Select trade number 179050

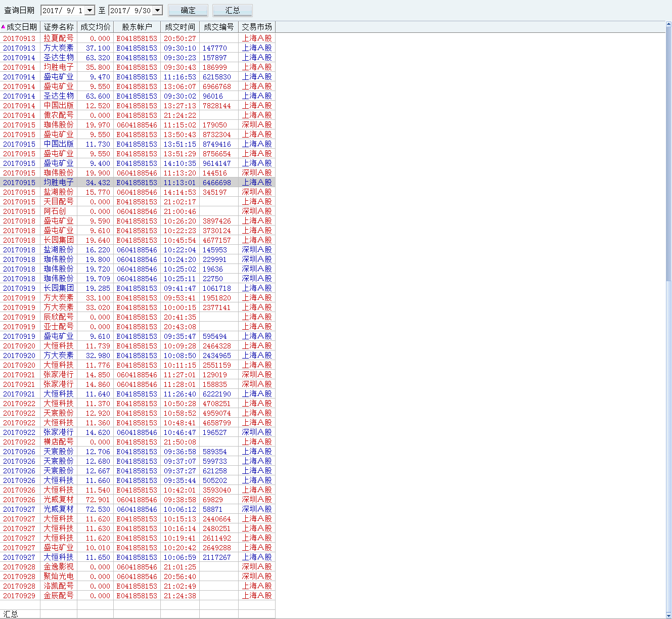[215, 125]
